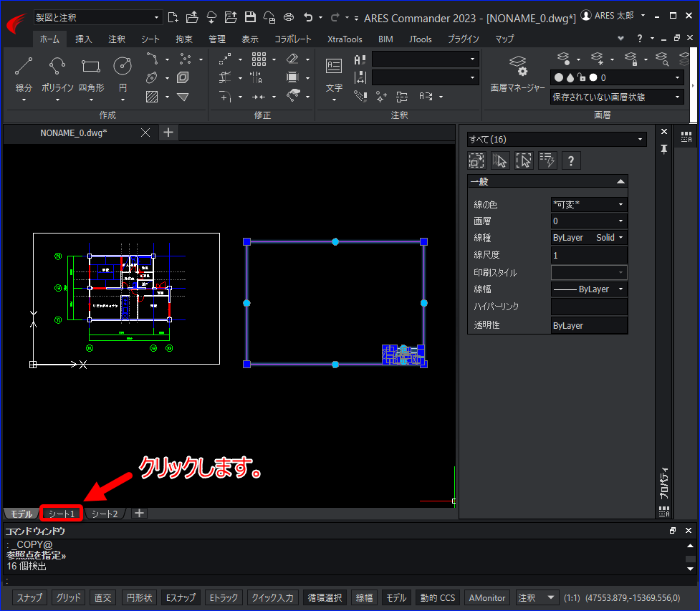Open the 製図と注釈 workspace dropdown
The height and width of the screenshot is (611, 700).
tap(97, 17)
